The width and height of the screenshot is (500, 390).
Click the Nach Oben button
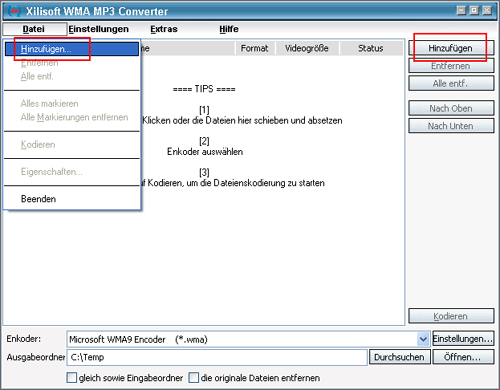pyautogui.click(x=451, y=109)
